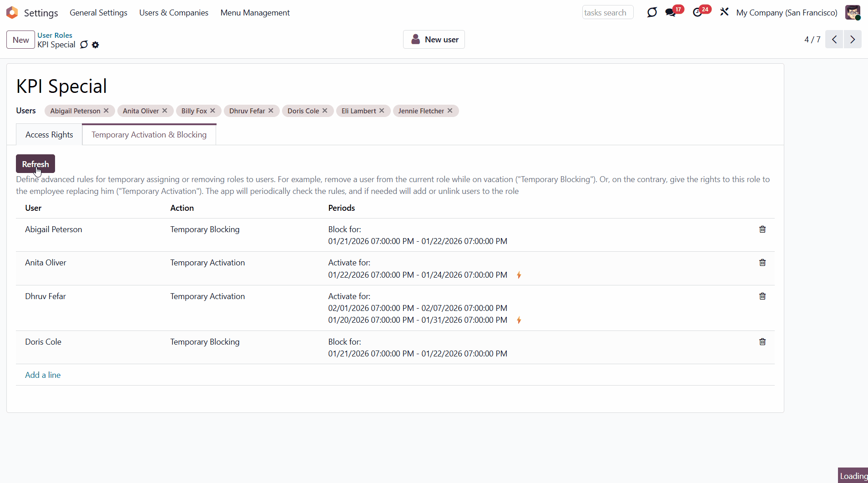Remove Dhruv Fefar rule with trash icon

point(762,296)
